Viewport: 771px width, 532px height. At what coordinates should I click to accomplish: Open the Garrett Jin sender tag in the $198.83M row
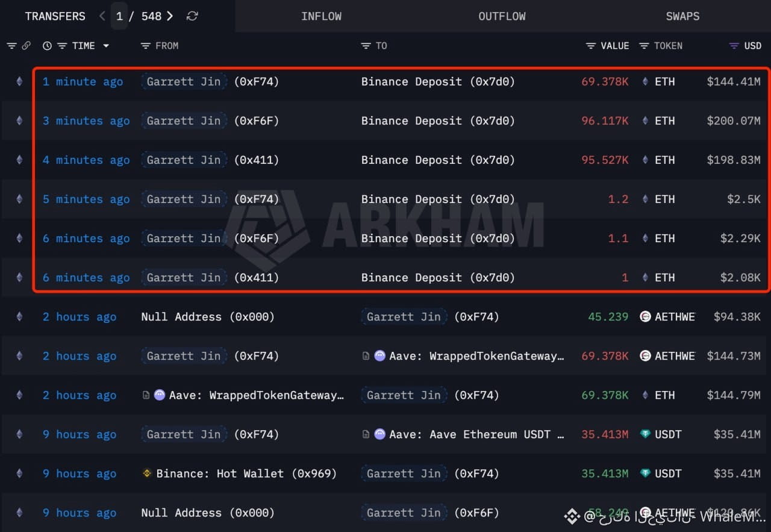(184, 160)
